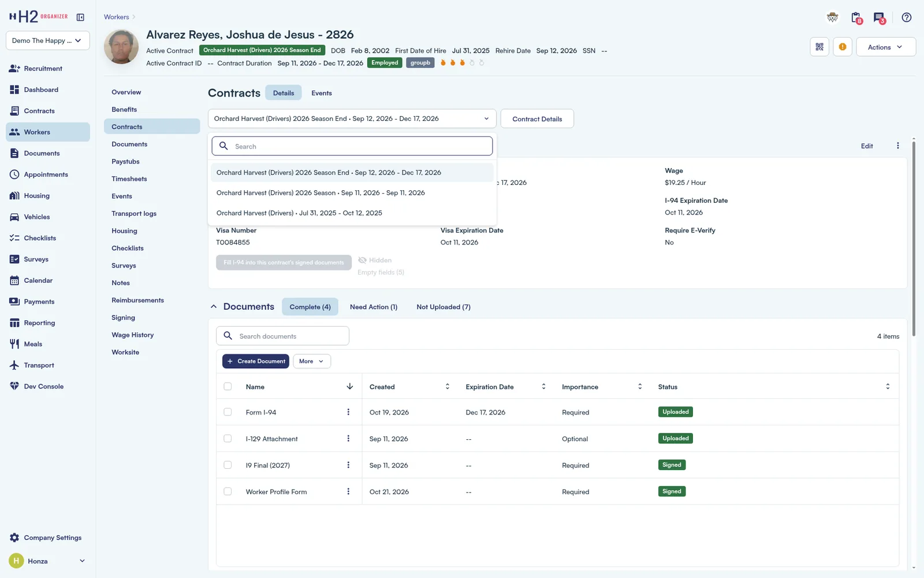Expand the Honza user menu

(x=82, y=561)
